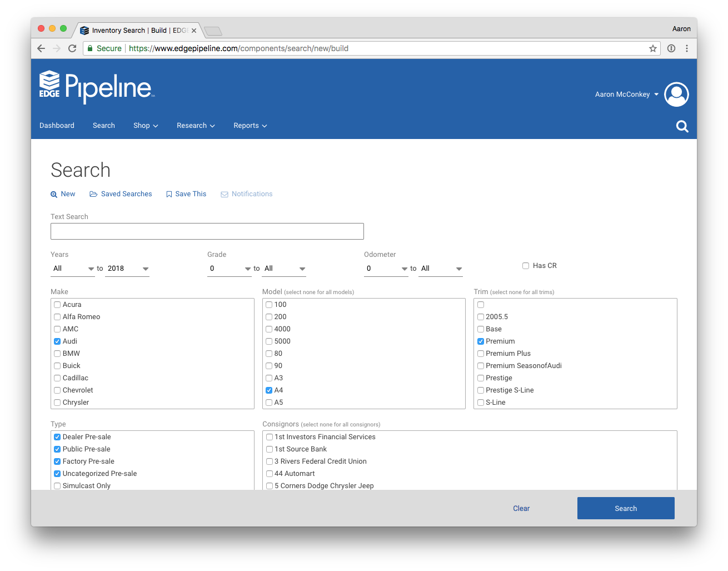Open the Search nav item
The width and height of the screenshot is (728, 571).
pos(104,126)
